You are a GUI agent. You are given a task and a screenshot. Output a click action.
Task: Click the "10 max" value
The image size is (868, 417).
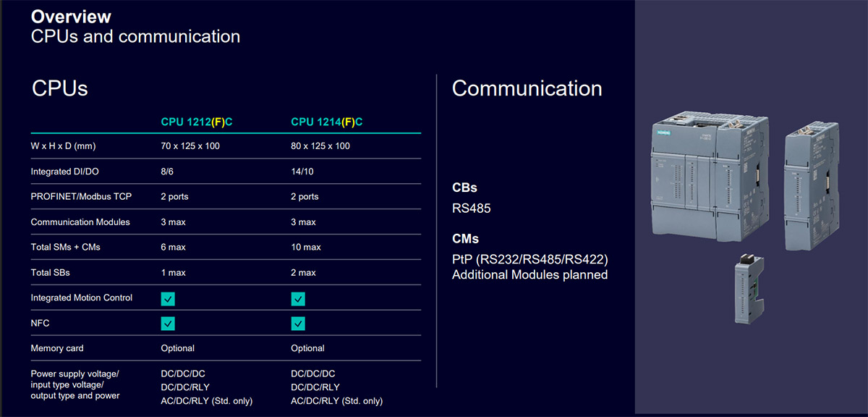point(306,248)
